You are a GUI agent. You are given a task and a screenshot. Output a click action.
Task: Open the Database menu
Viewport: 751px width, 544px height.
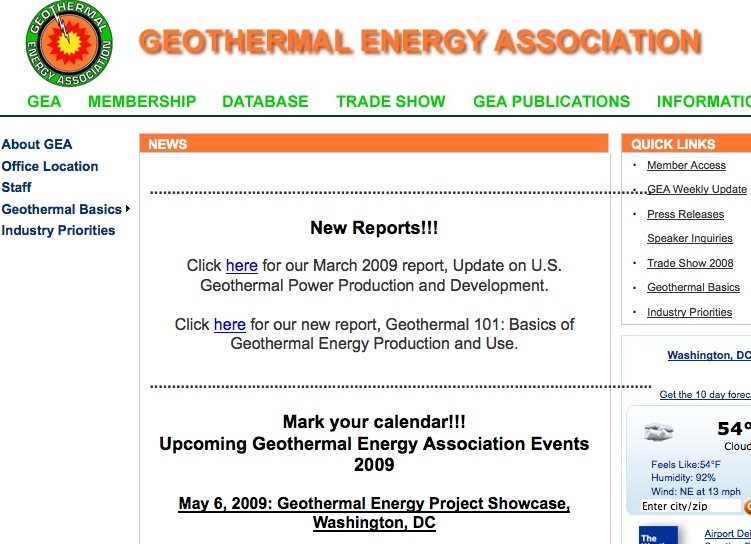pyautogui.click(x=265, y=101)
